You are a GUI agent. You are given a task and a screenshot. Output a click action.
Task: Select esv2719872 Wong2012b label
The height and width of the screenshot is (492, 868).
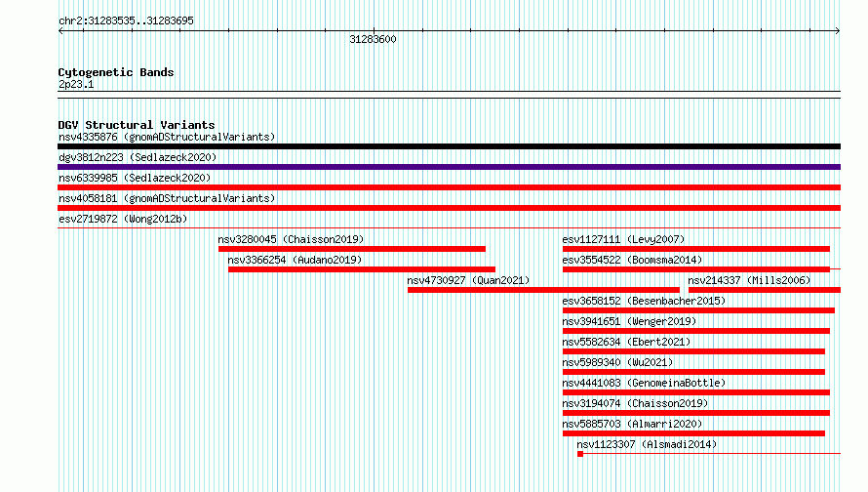pos(123,219)
